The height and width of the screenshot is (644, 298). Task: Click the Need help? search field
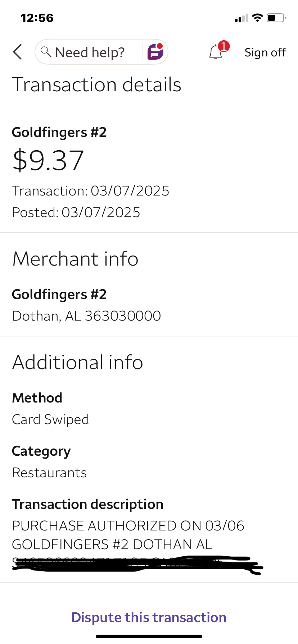pos(90,52)
